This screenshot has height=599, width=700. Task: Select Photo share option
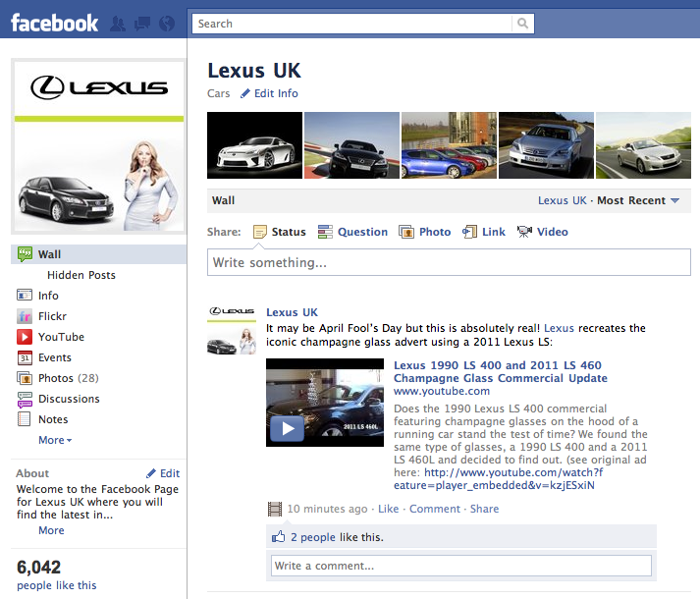click(x=435, y=232)
